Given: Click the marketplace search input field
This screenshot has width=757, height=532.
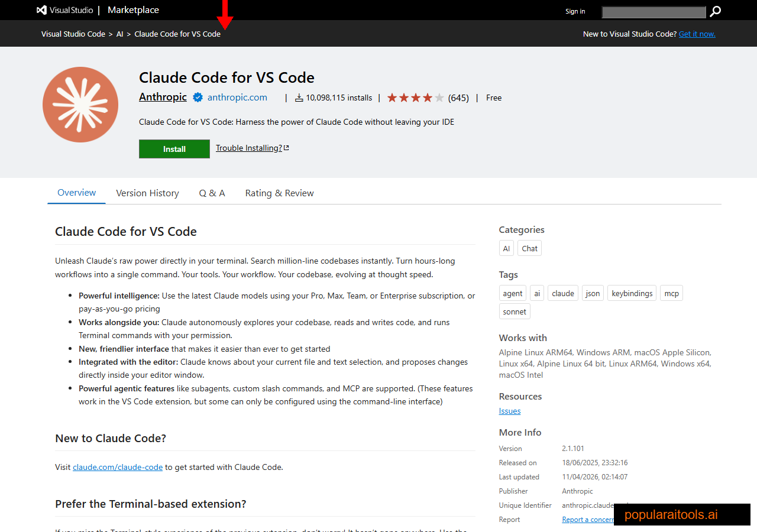Looking at the screenshot, I should pos(654,12).
